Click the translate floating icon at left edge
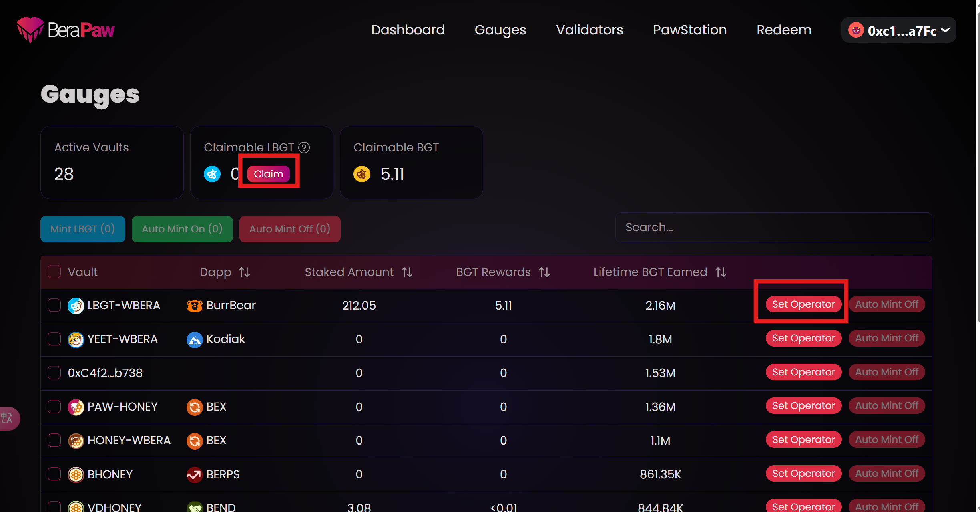 click(7, 418)
